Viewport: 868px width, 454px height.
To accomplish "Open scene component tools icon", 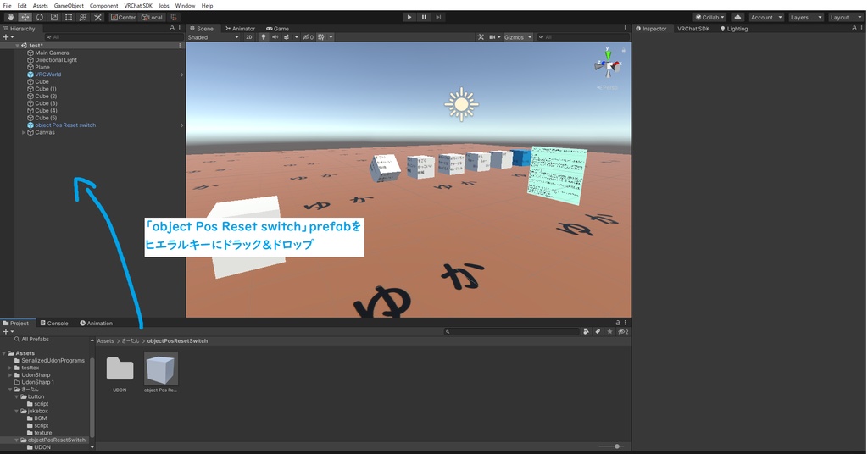I will [x=481, y=37].
